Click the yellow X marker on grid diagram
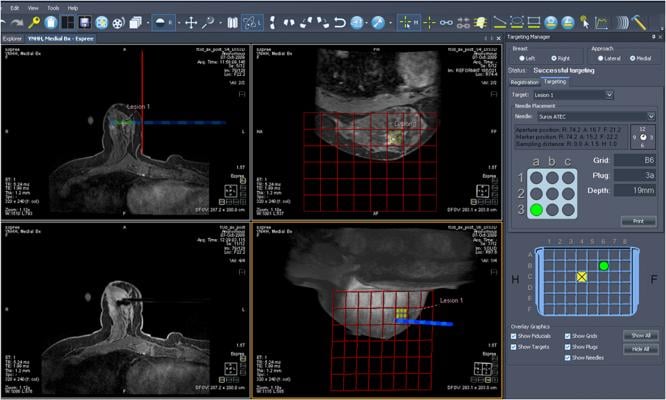The image size is (666, 400). point(582,276)
